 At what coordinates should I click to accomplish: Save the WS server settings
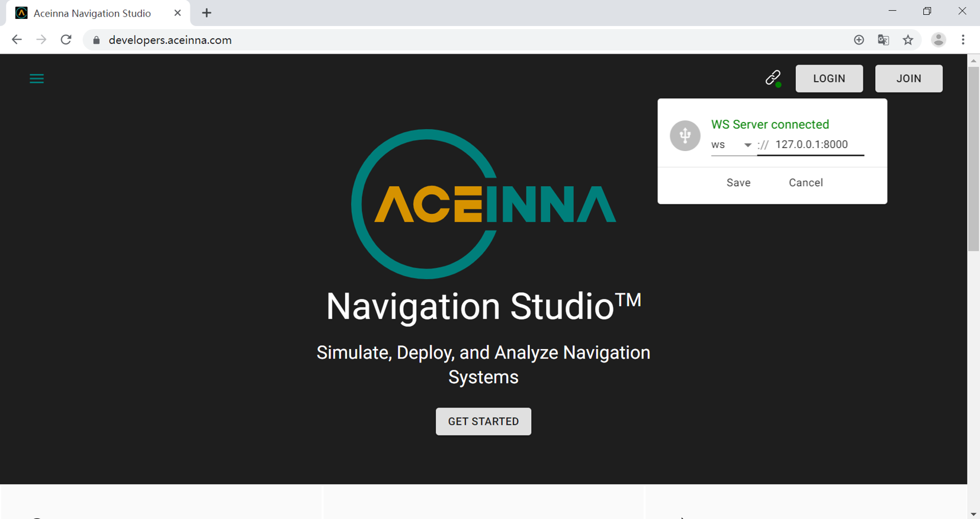click(x=738, y=182)
